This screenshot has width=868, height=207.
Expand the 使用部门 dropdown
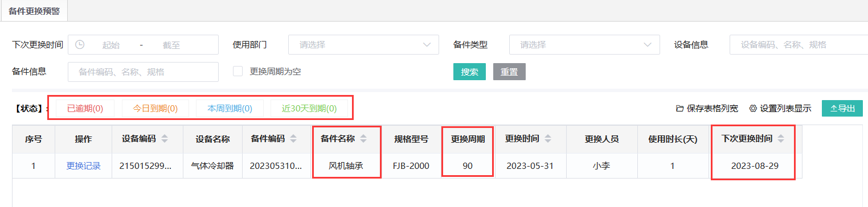(363, 44)
